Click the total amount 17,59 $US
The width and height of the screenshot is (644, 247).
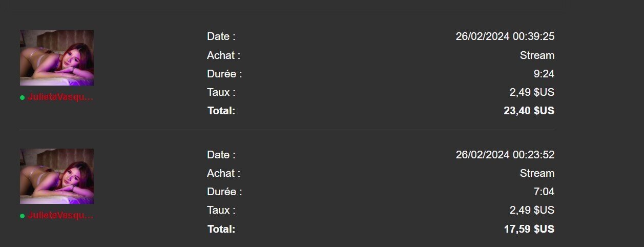point(529,229)
